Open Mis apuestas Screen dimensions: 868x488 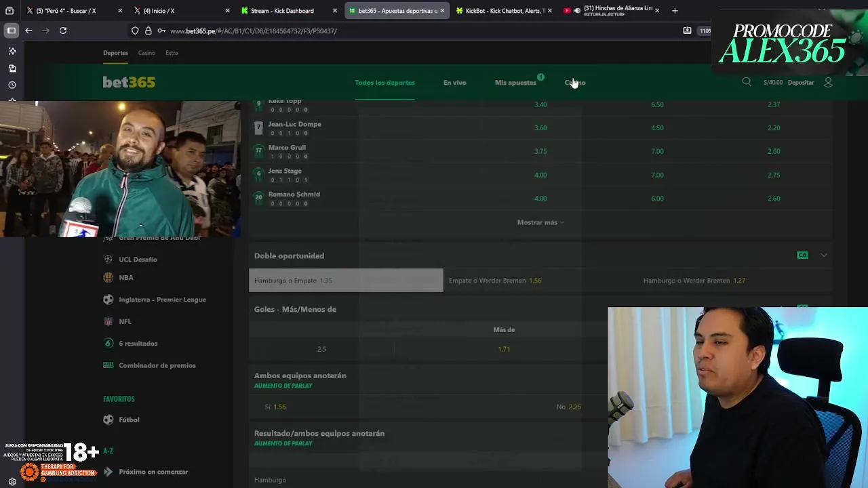515,83
